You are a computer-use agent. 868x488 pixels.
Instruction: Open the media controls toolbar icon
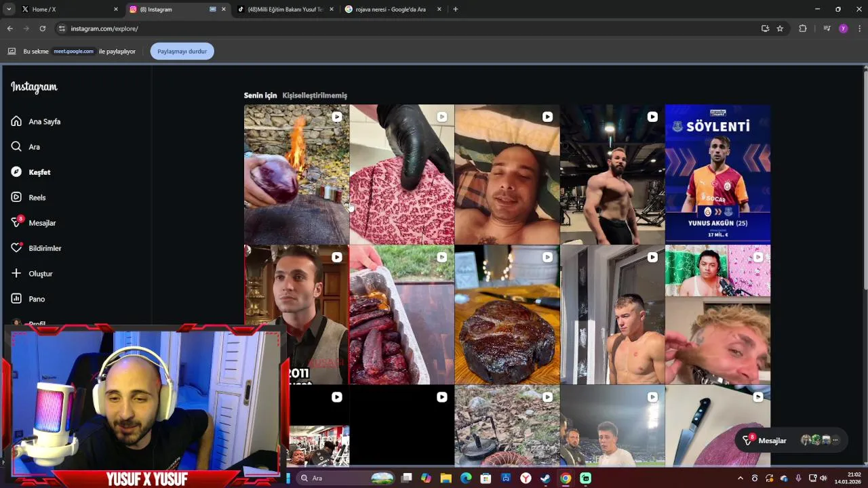(827, 28)
